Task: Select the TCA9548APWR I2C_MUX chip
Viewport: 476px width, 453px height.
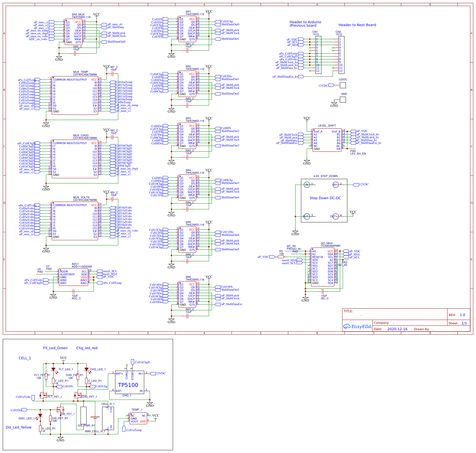Action: click(322, 267)
